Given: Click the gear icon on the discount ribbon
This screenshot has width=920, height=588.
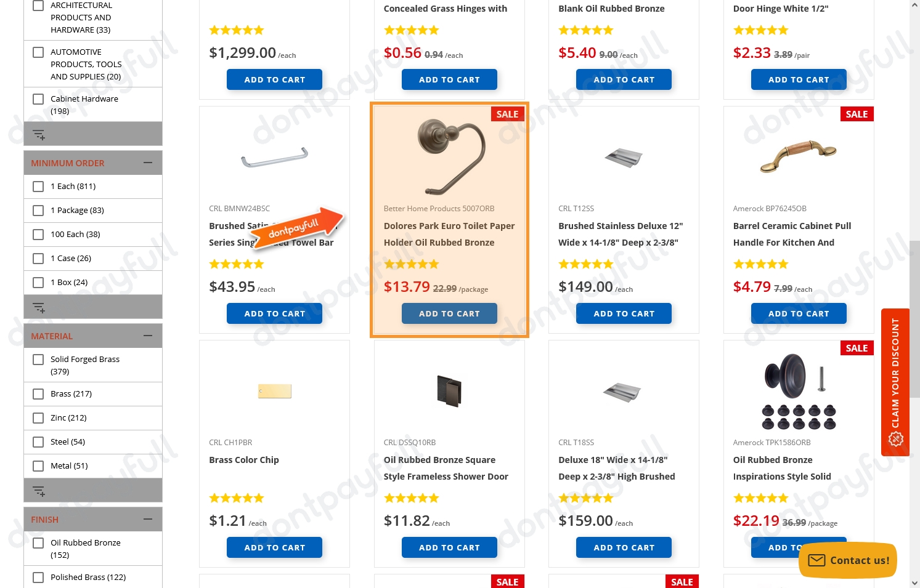Looking at the screenshot, I should pyautogui.click(x=895, y=439).
